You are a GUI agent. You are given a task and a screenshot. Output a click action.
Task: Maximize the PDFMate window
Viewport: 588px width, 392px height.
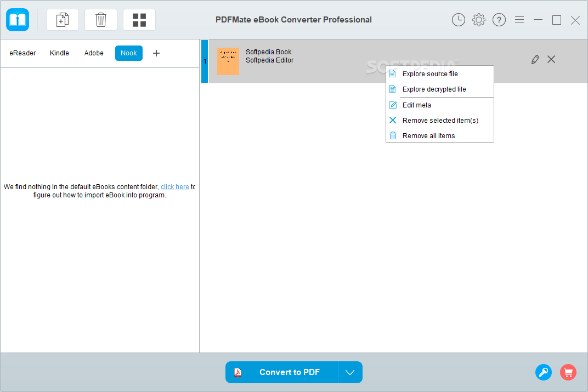click(557, 20)
